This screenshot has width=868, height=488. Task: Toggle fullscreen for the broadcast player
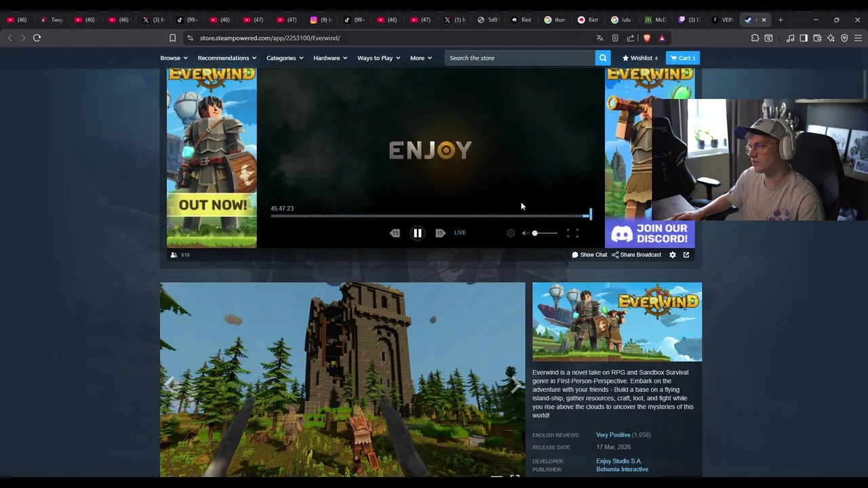[x=573, y=233]
